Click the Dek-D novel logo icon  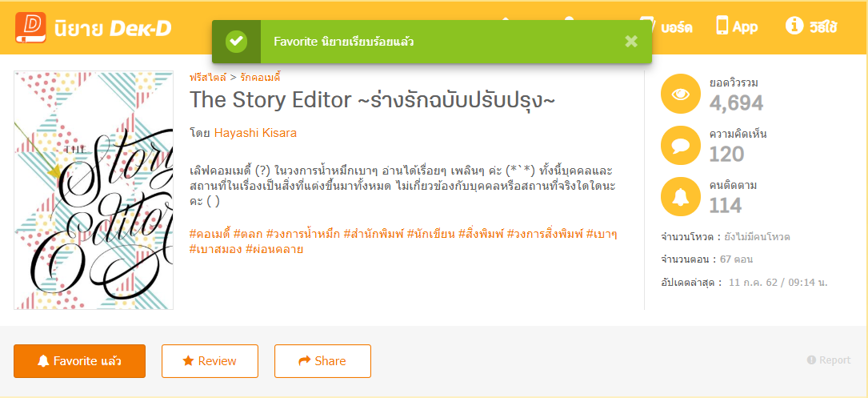pyautogui.click(x=30, y=27)
